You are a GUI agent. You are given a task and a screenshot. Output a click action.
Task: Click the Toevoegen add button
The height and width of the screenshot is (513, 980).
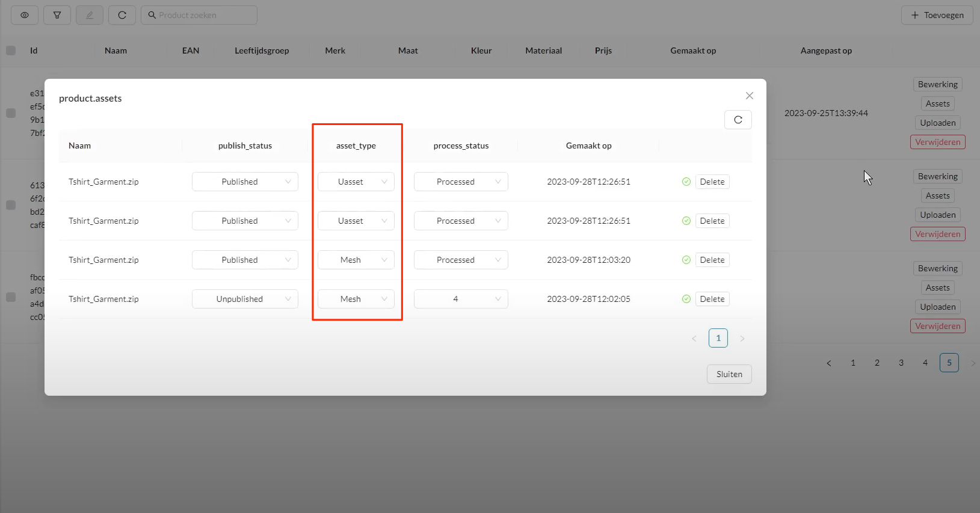pos(937,15)
